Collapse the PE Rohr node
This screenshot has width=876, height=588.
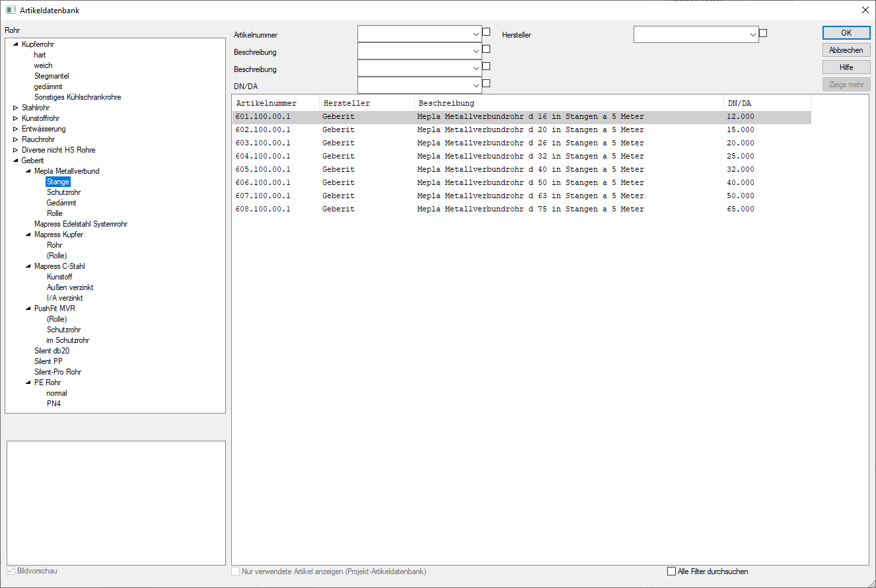coord(28,383)
